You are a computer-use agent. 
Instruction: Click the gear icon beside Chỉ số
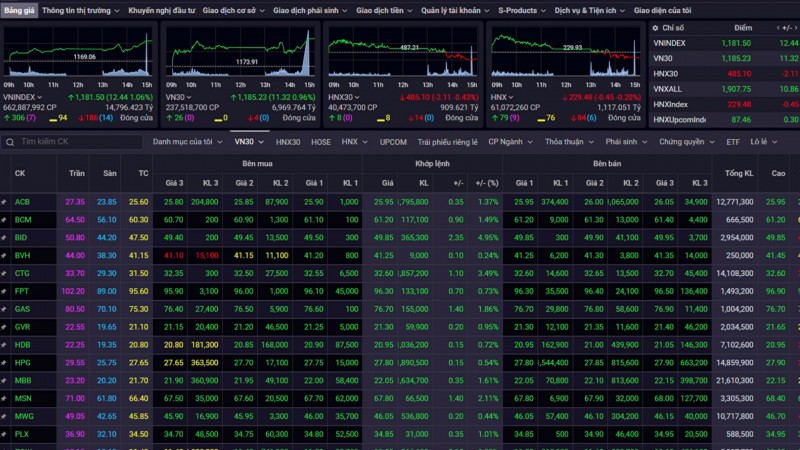[653, 29]
